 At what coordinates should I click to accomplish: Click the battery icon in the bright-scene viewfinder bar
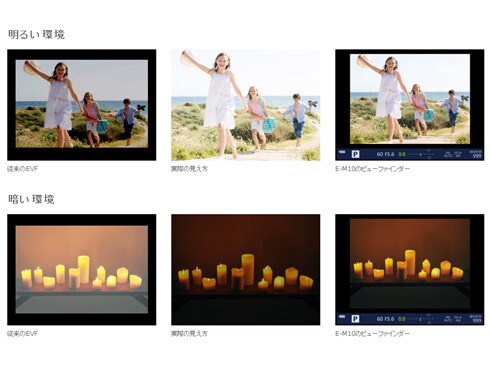click(x=342, y=152)
